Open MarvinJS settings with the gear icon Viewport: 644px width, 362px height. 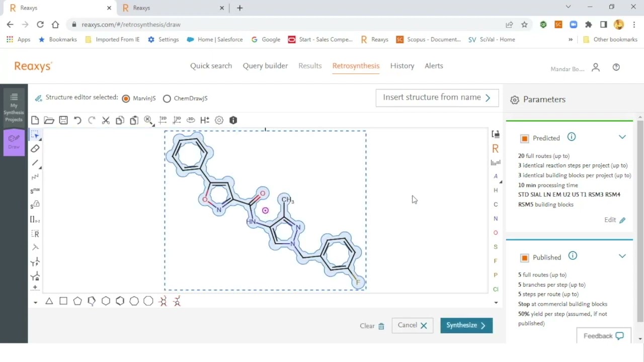pos(219,120)
